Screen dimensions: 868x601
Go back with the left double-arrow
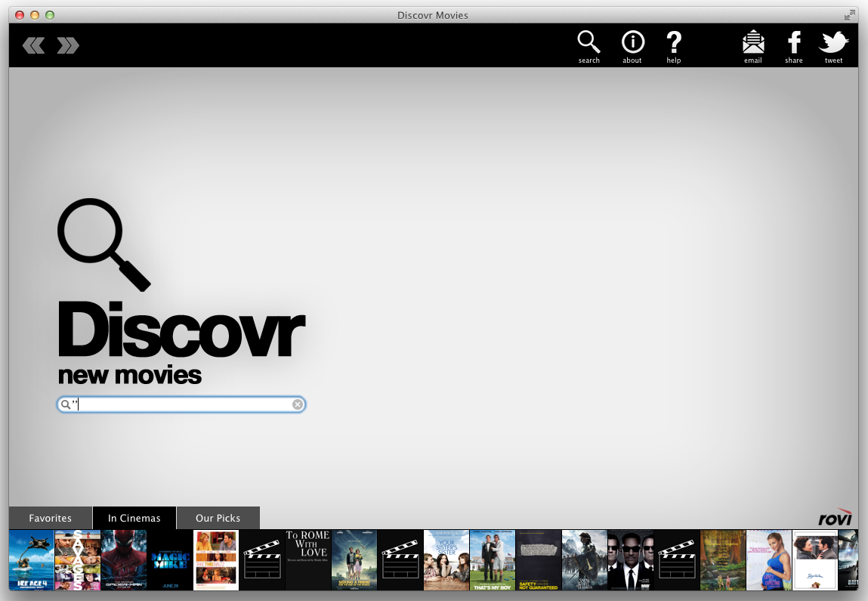point(34,46)
